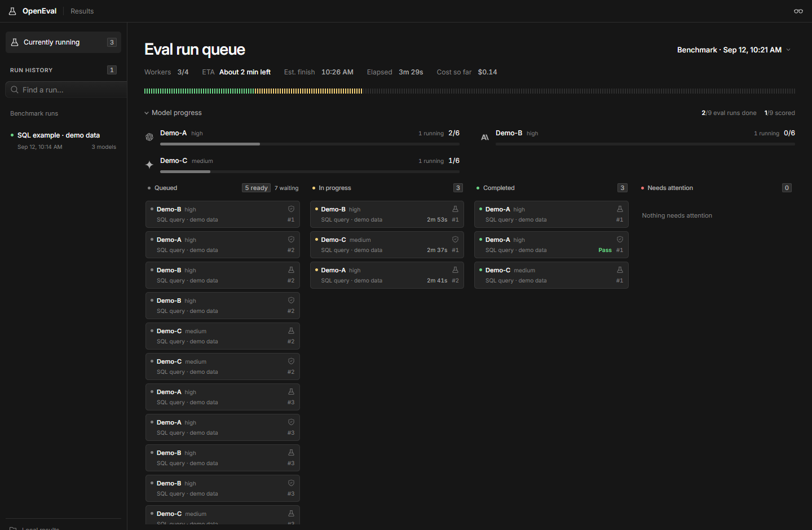The image size is (812, 530).
Task: Click the Demo-A model provider logo
Action: click(149, 137)
